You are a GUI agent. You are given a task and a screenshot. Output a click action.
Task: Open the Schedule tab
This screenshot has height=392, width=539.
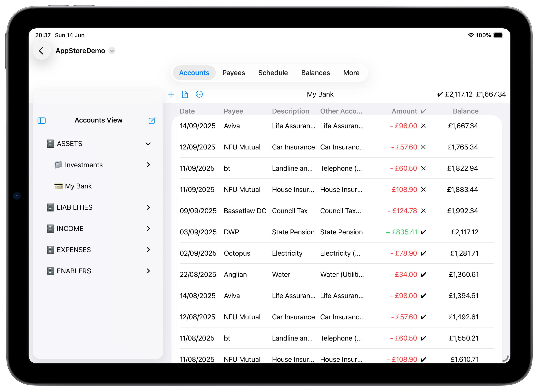click(x=273, y=73)
